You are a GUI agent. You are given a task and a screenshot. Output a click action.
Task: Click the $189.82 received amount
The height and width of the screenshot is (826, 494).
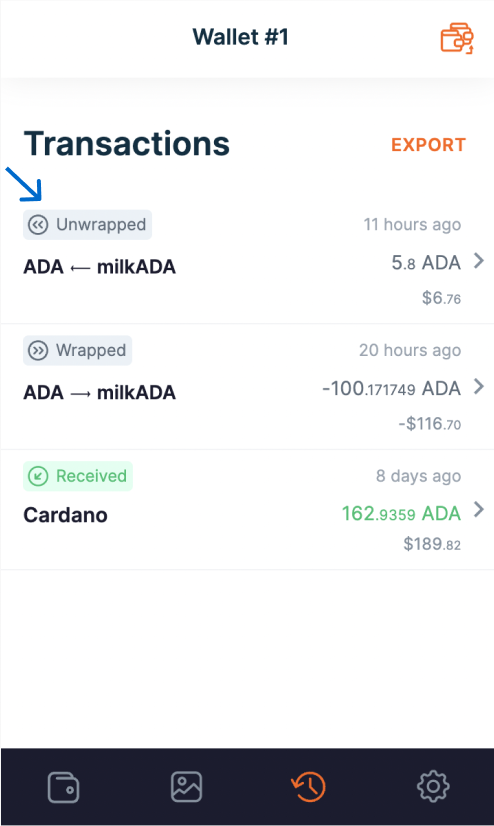(x=432, y=544)
